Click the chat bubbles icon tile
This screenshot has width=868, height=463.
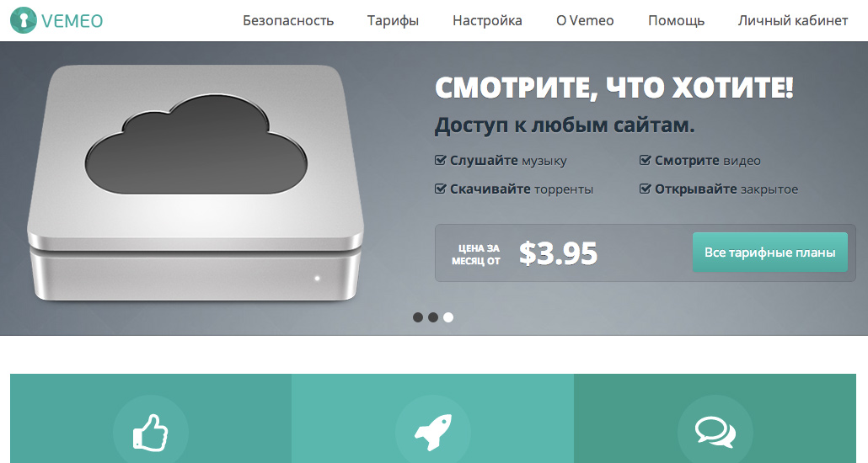(715, 418)
